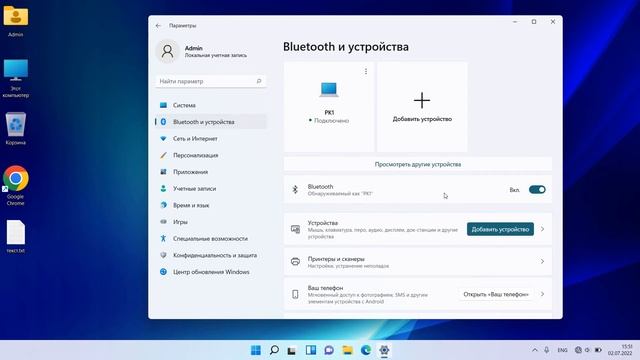Click Просмотреть другие устройства

point(418,164)
